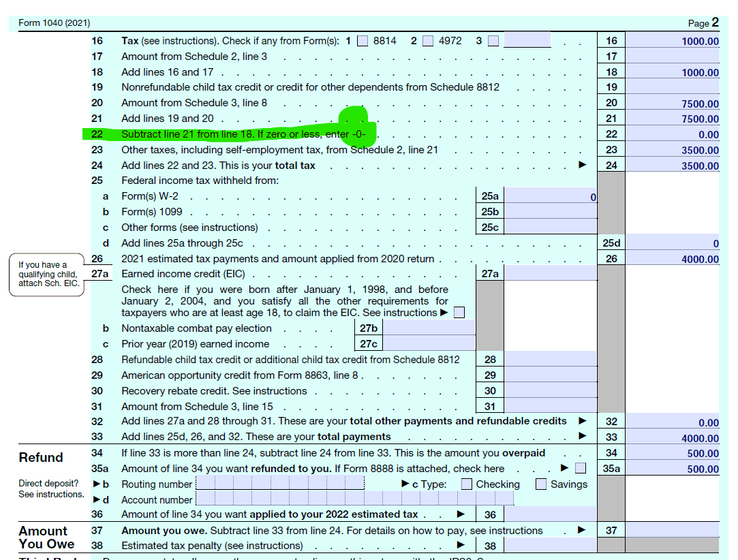
Task: Select Checking as the account type
Action: pyautogui.click(x=467, y=484)
